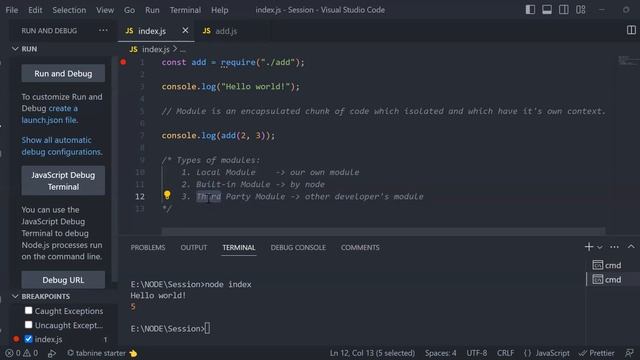The height and width of the screenshot is (360, 640).
Task: Create a new terminal with plus icon
Action: [589, 247]
